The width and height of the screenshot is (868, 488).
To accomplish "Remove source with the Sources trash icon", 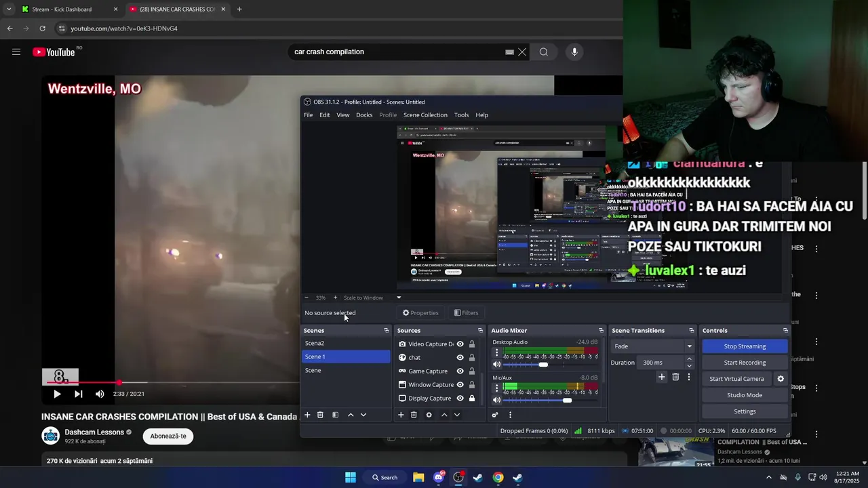I will click(x=414, y=415).
